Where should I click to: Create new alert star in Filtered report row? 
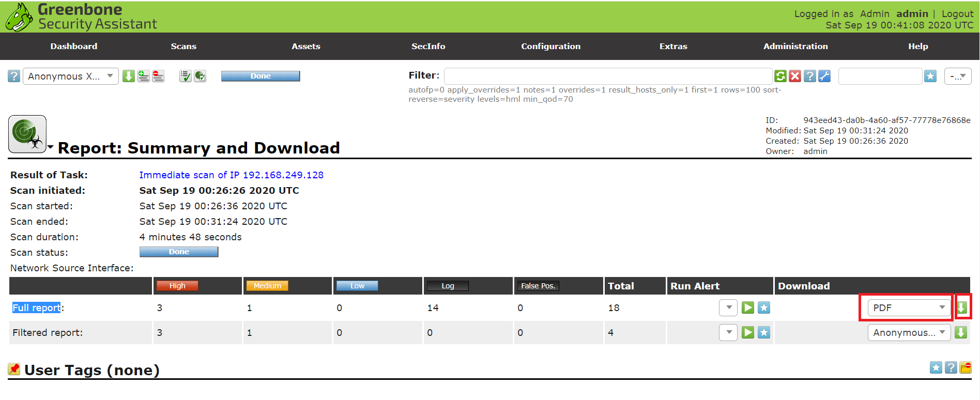click(x=764, y=332)
